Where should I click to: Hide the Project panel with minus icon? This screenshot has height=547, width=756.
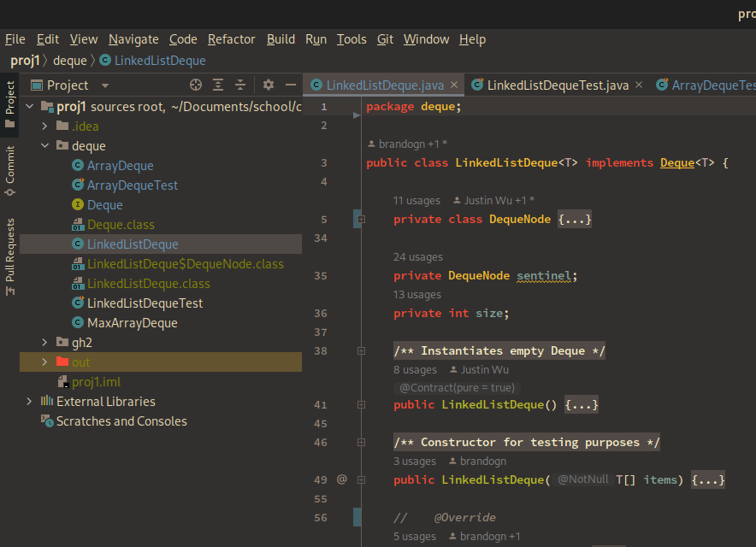pos(290,85)
